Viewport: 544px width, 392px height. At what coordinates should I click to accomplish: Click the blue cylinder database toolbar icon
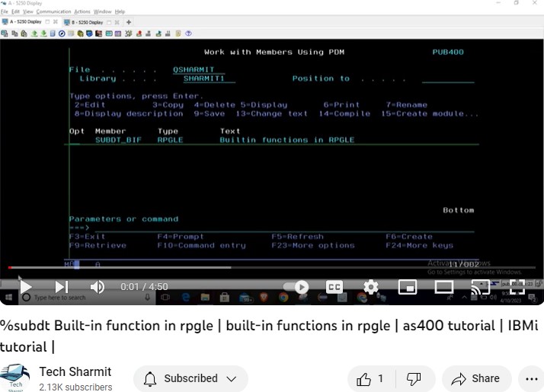pos(53,33)
